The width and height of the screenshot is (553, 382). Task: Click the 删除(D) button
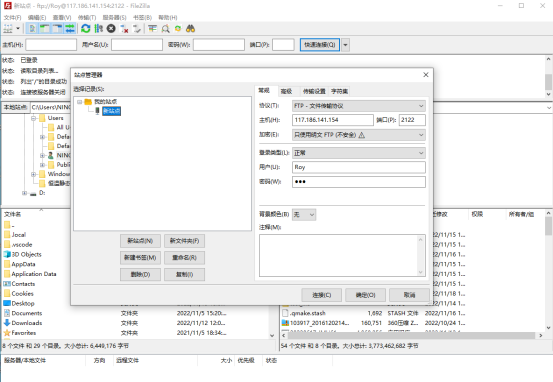(140, 274)
